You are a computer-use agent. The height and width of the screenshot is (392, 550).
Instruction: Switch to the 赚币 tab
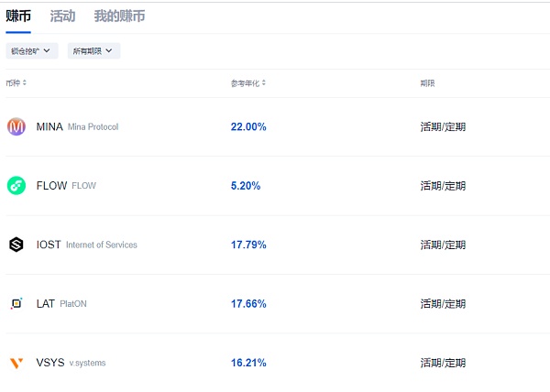[18, 16]
